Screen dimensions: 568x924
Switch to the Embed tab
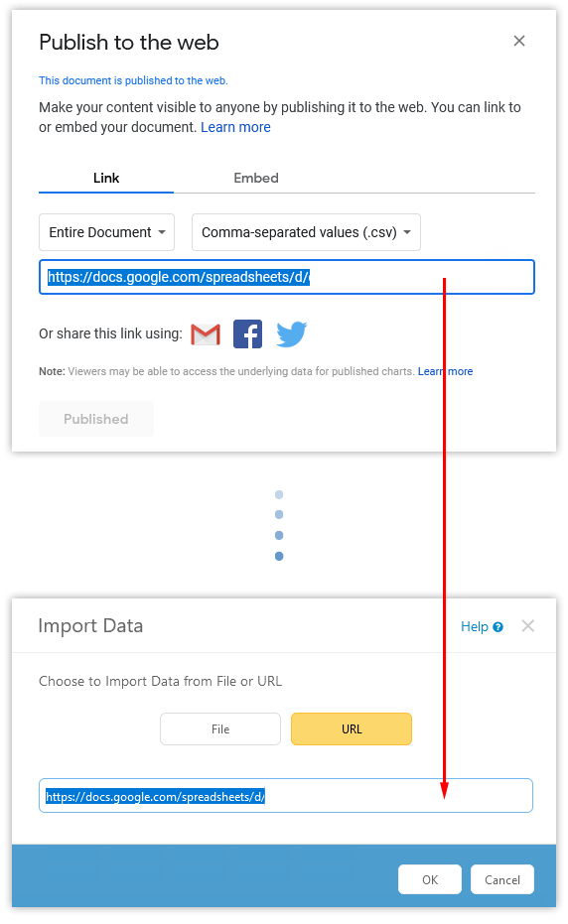pyautogui.click(x=256, y=178)
